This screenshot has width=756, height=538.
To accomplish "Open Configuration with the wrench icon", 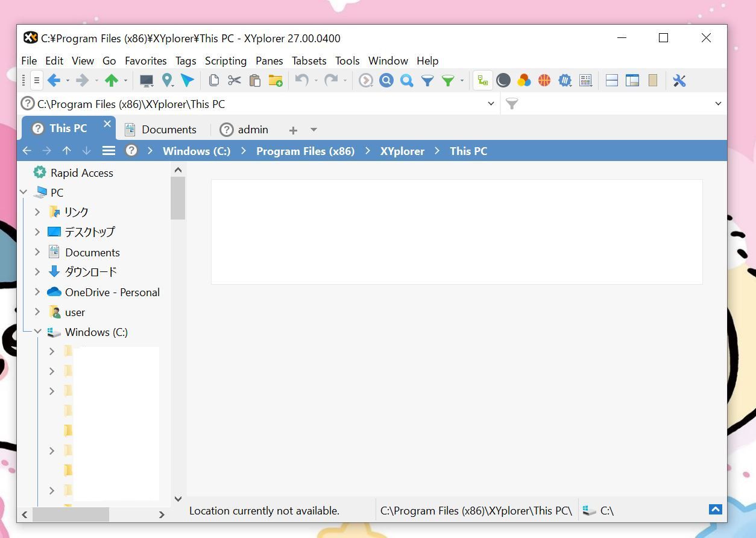I will [679, 80].
